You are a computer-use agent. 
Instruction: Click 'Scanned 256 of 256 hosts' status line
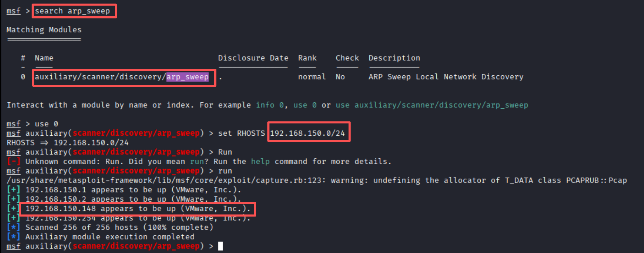coord(119,227)
